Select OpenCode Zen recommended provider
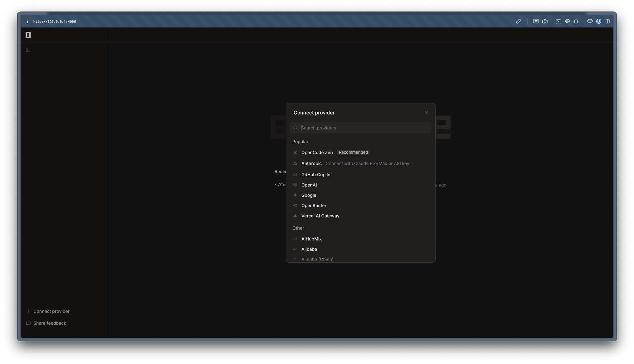Image resolution: width=634 pixels, height=364 pixels. 317,153
